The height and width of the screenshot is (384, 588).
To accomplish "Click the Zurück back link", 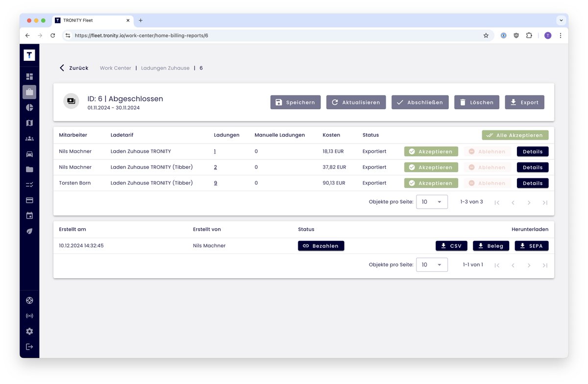I will [x=74, y=68].
